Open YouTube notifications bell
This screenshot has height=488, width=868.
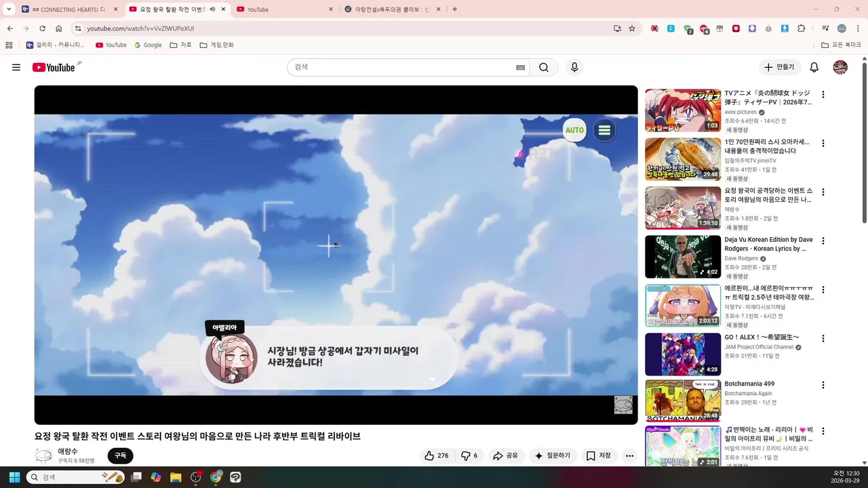click(x=814, y=67)
